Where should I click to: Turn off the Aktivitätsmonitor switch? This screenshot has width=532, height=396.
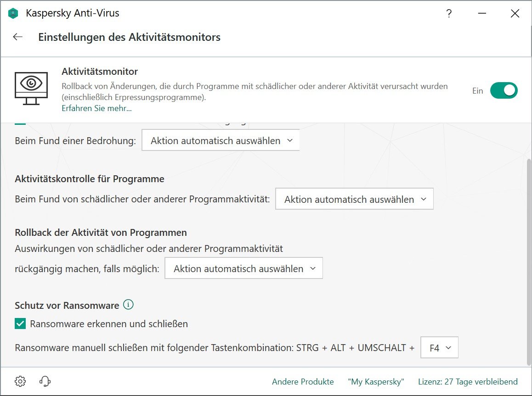[x=504, y=90]
